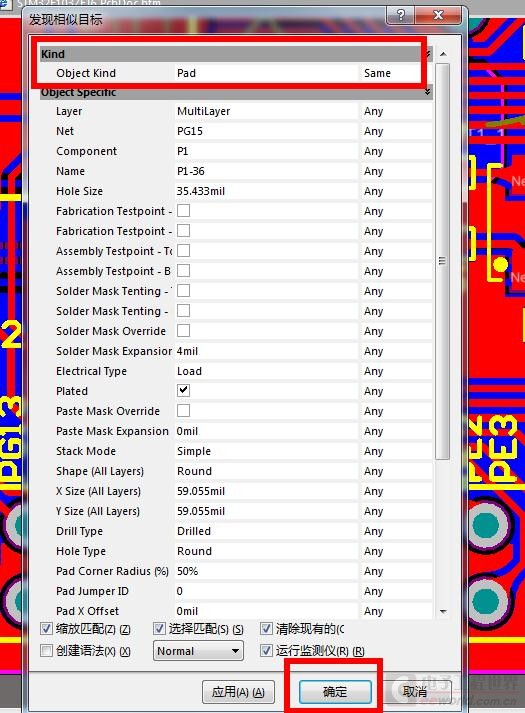Click the Any value for Net row
The width and height of the screenshot is (525, 713).
374,131
